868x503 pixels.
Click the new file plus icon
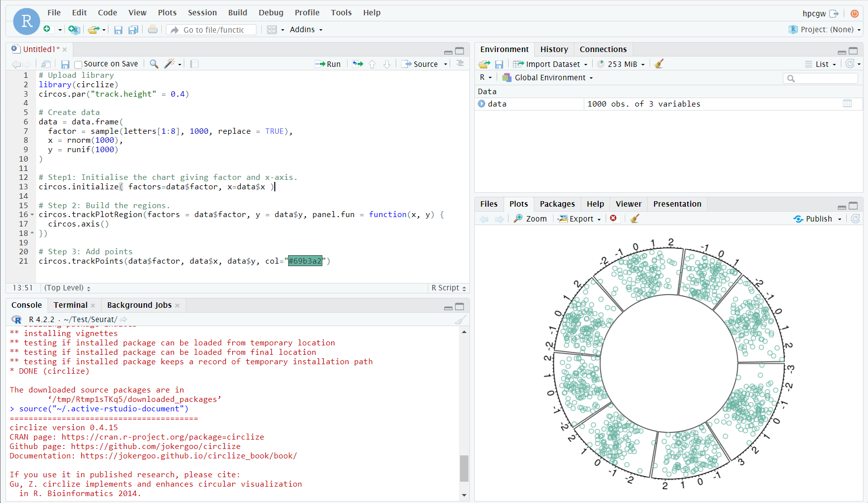coord(47,29)
